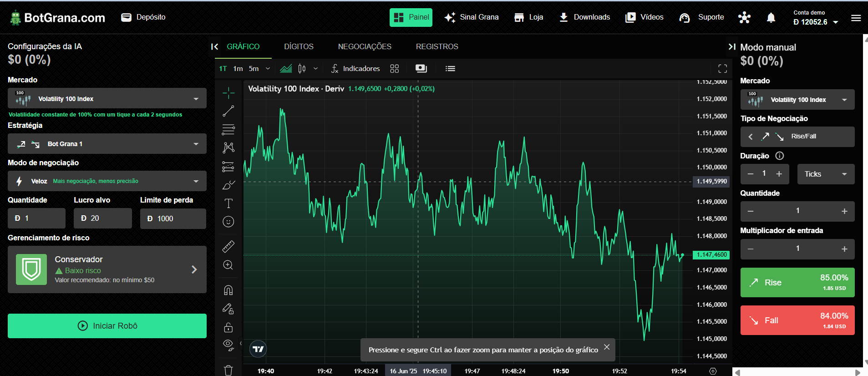Collapse the left AI settings panel

click(214, 46)
